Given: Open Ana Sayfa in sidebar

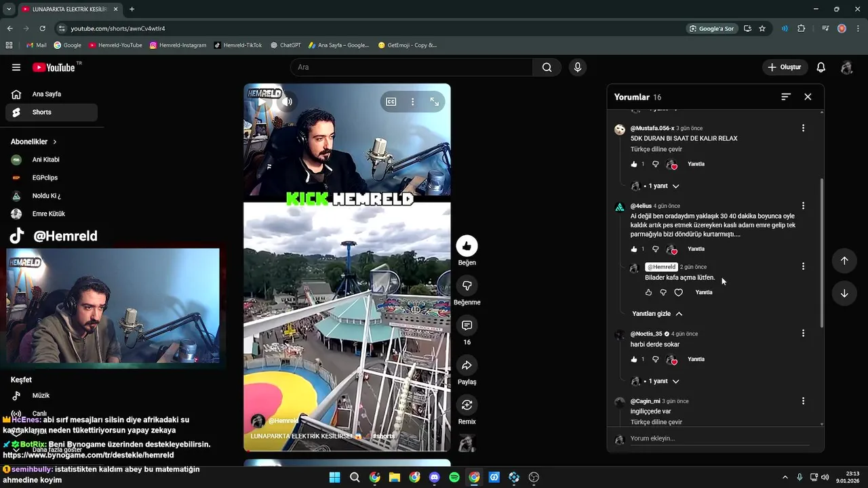Looking at the screenshot, I should point(52,94).
